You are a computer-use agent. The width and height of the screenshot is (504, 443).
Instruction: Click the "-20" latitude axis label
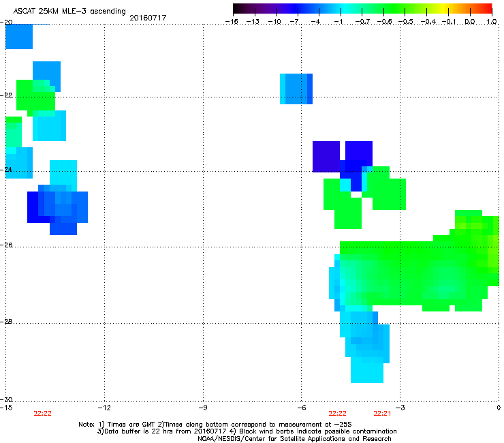click(x=6, y=22)
